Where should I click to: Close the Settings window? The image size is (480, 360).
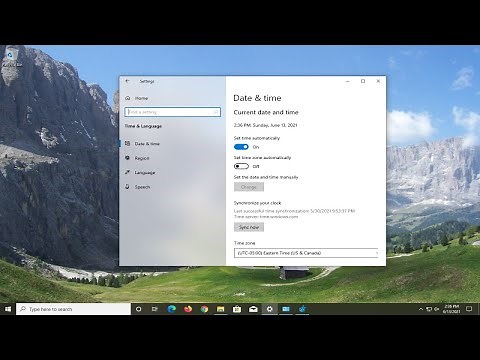[x=378, y=81]
